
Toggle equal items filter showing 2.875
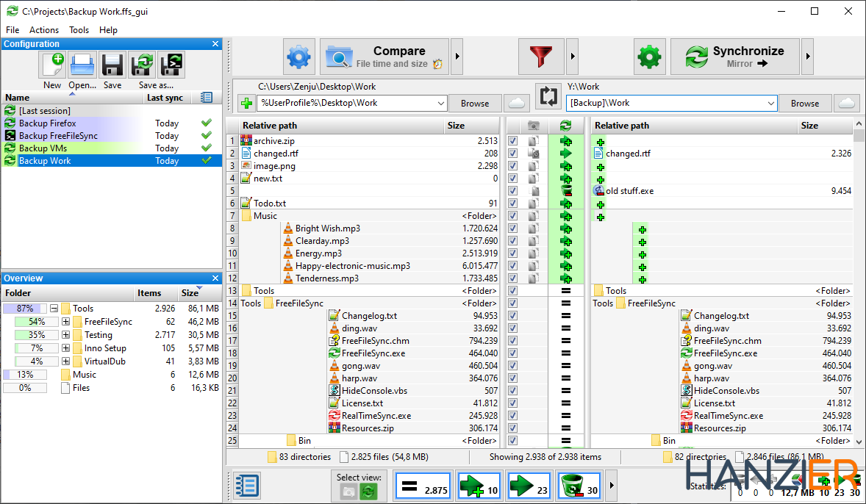[x=424, y=486]
